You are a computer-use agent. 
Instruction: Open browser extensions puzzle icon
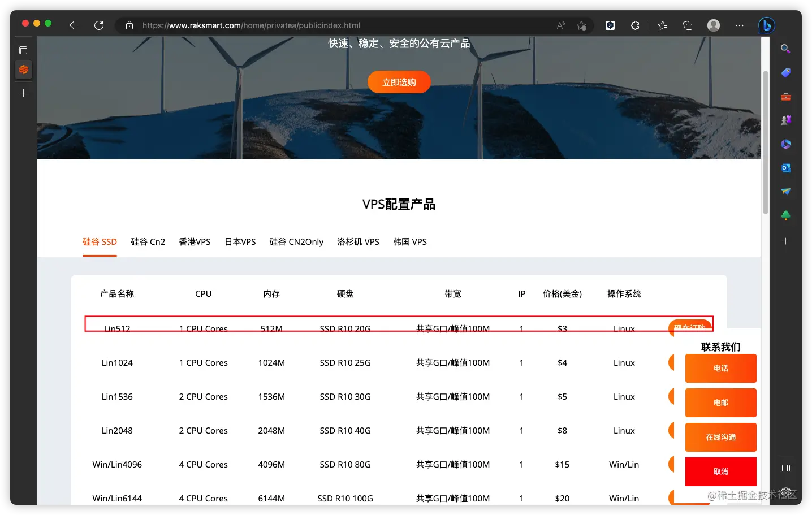click(636, 25)
